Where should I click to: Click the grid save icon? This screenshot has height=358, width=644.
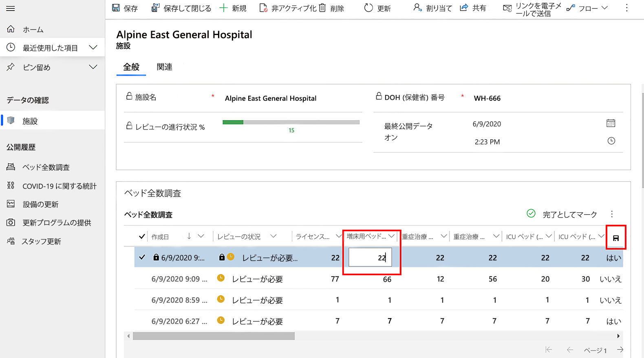pyautogui.click(x=616, y=238)
